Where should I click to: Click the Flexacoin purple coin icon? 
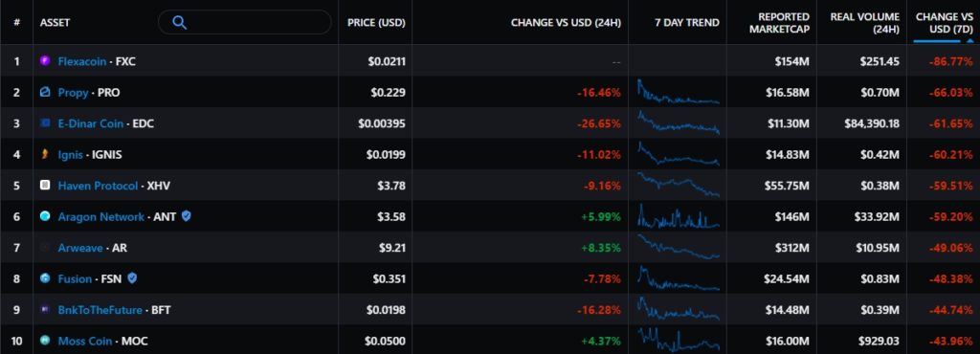click(x=45, y=61)
